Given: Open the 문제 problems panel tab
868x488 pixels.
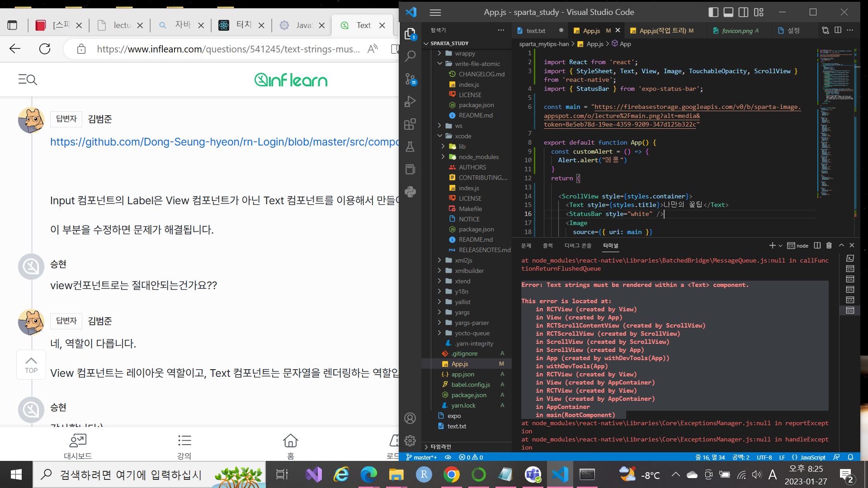Looking at the screenshot, I should tap(526, 245).
